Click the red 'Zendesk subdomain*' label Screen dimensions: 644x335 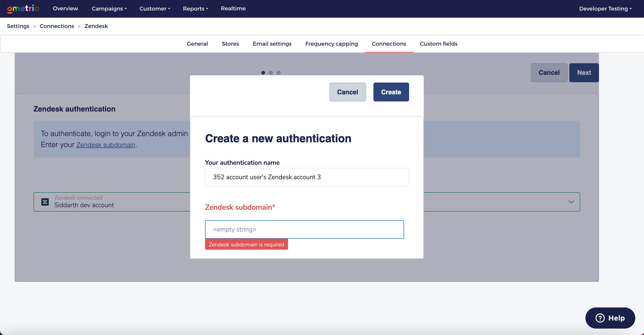240,207
